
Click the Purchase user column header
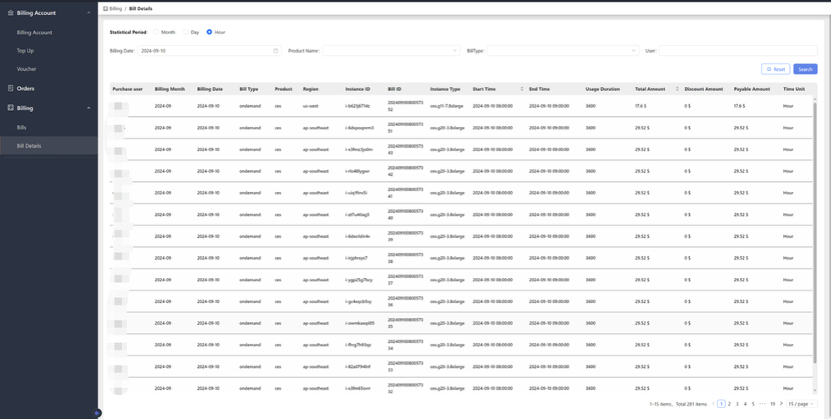pos(127,89)
